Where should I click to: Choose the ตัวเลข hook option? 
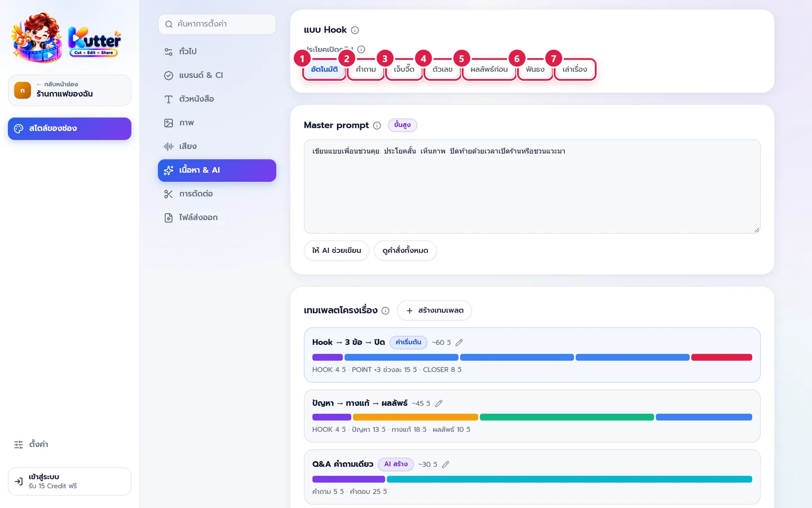coord(443,69)
